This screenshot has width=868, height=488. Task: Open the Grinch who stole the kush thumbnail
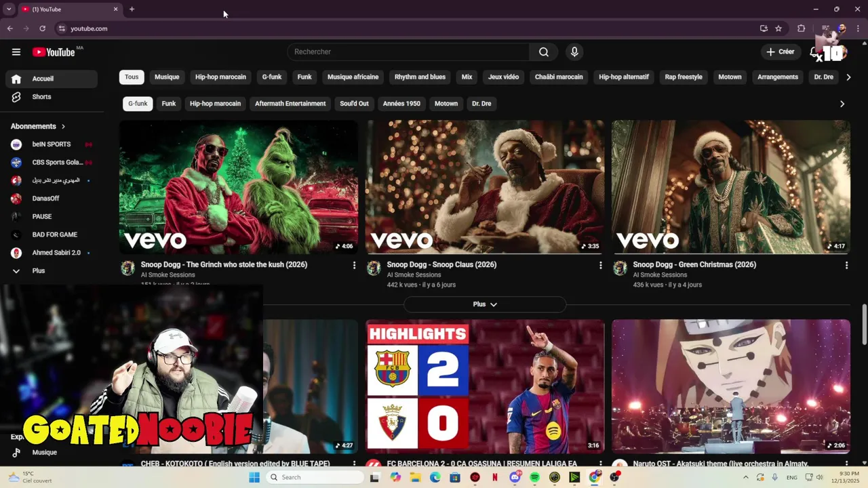tap(239, 187)
